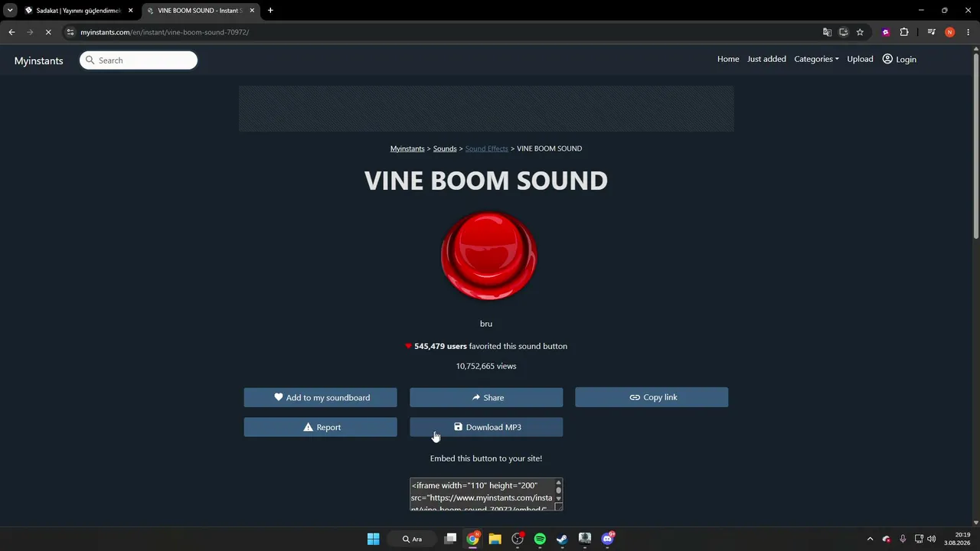Open Spotify from the taskbar
Image resolution: width=980 pixels, height=551 pixels.
[x=540, y=539]
